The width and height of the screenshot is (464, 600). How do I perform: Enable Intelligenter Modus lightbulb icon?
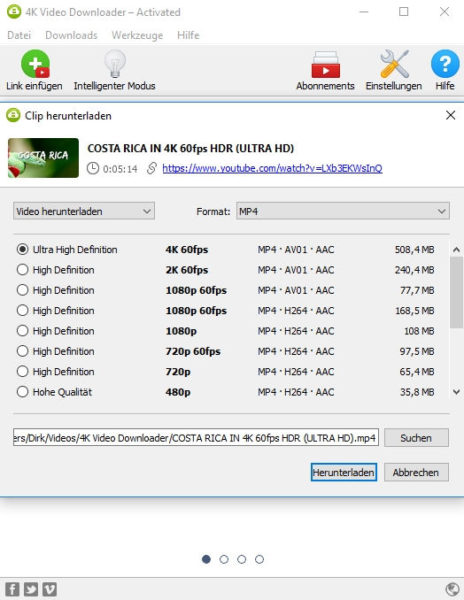115,64
